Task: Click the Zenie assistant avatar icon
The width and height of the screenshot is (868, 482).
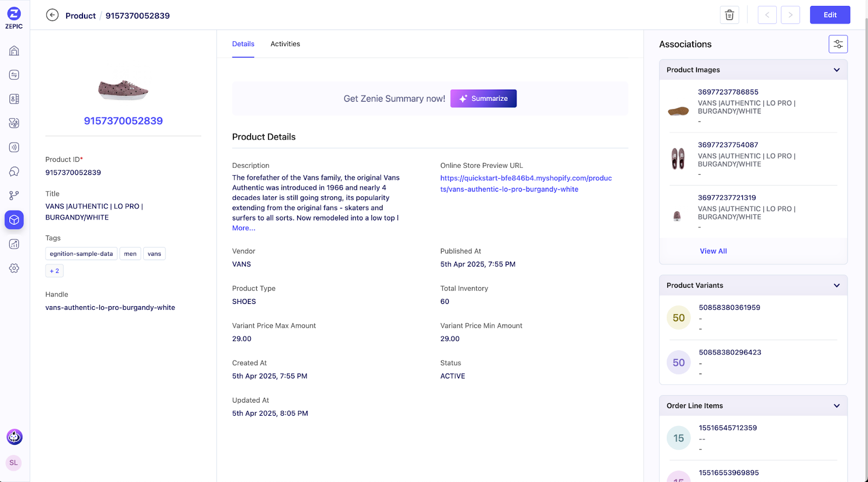Action: point(14,436)
